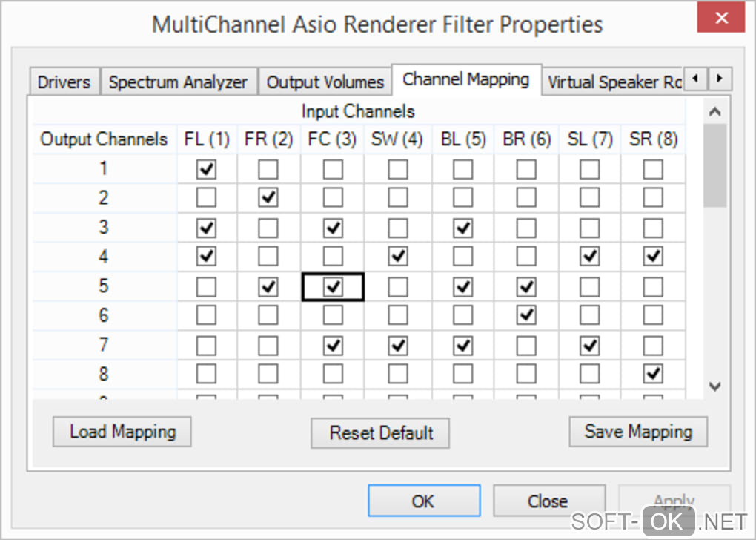Check SW (4) for output channel 6
Image resolution: width=756 pixels, height=540 pixels.
398,315
